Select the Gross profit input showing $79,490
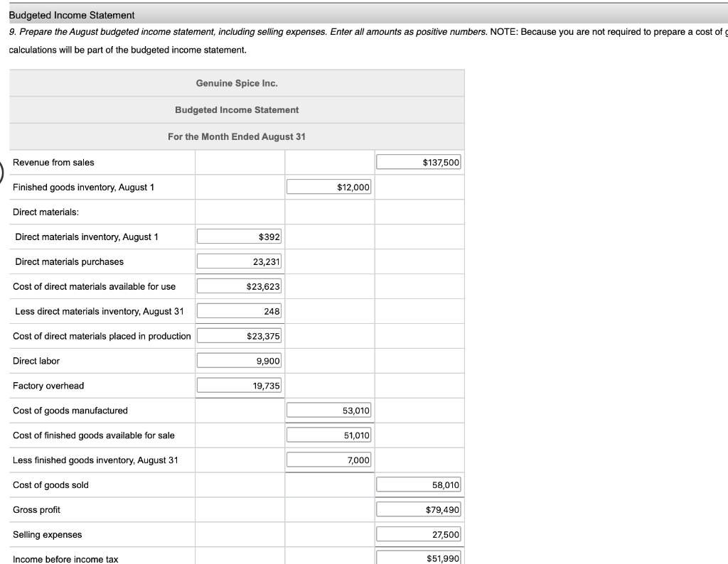The height and width of the screenshot is (564, 728). point(419,509)
